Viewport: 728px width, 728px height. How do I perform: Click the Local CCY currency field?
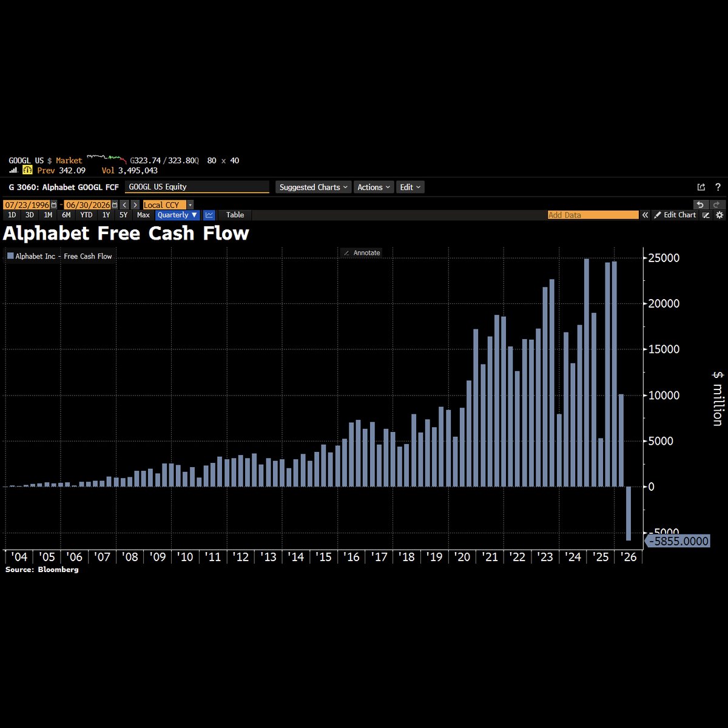(164, 205)
